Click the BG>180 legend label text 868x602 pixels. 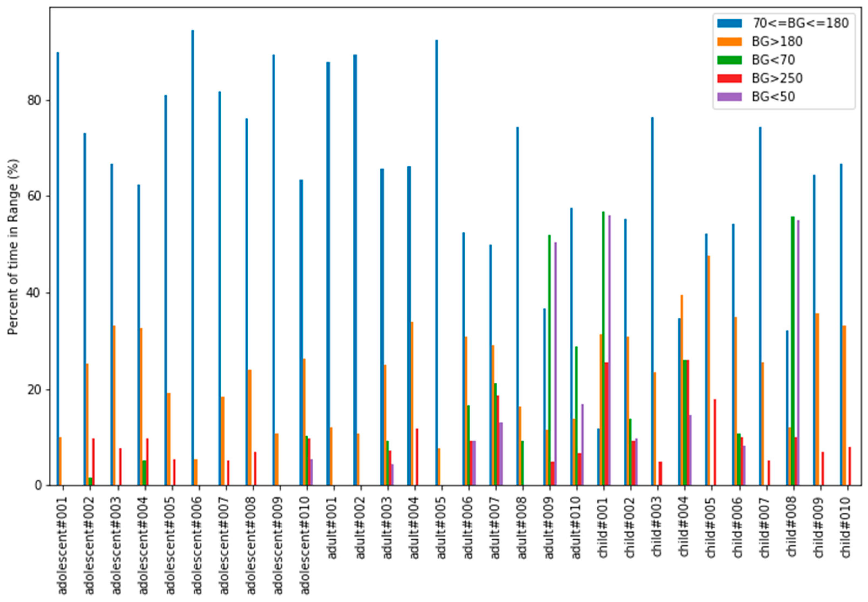point(777,42)
